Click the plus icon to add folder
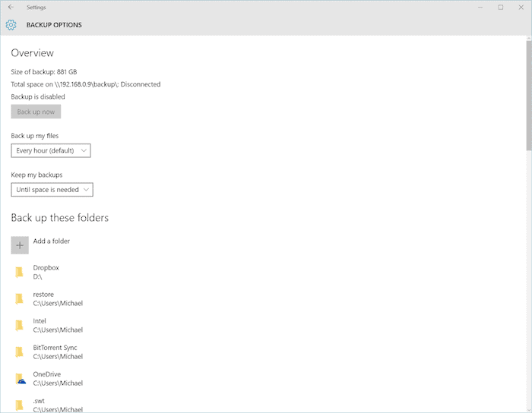This screenshot has height=413, width=532. click(x=20, y=245)
